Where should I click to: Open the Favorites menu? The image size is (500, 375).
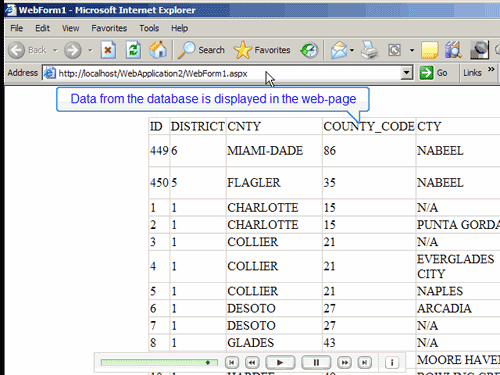109,28
